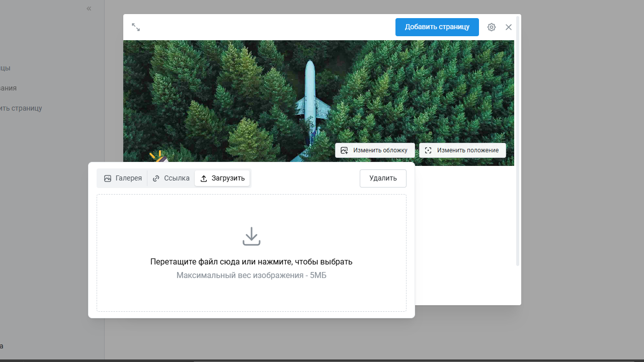
Task: Click the download tray icon in drop zone
Action: (x=252, y=236)
